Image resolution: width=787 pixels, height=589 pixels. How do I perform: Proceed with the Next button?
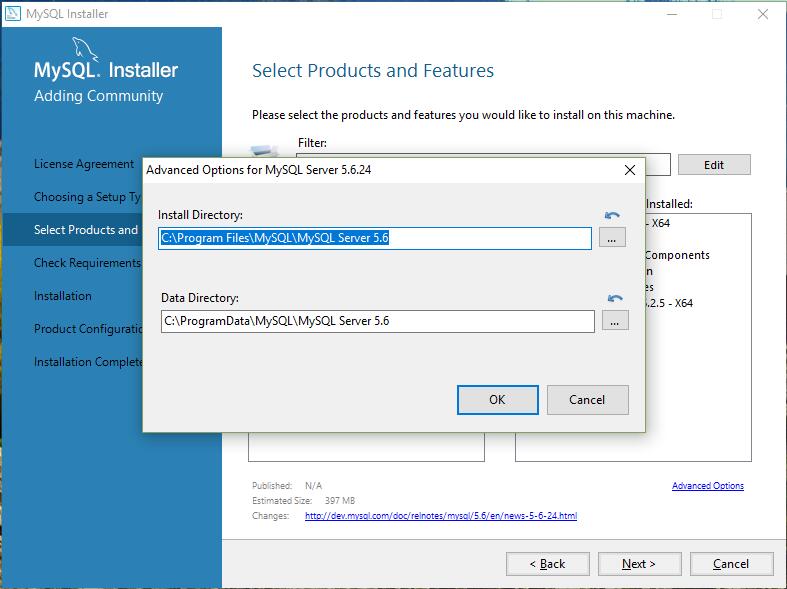click(x=638, y=564)
